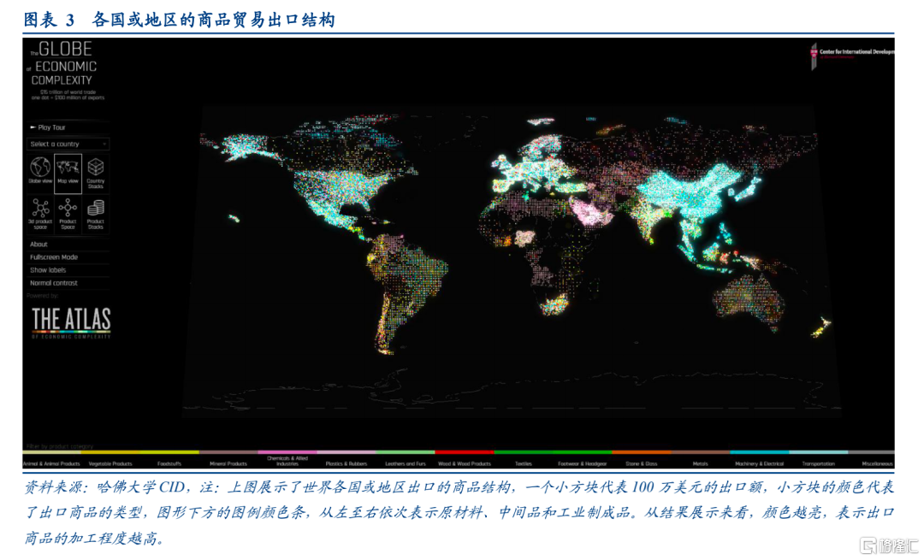This screenshot has width=924, height=560.
Task: Click The Atlas of Economic Complexity logo
Action: 71,322
